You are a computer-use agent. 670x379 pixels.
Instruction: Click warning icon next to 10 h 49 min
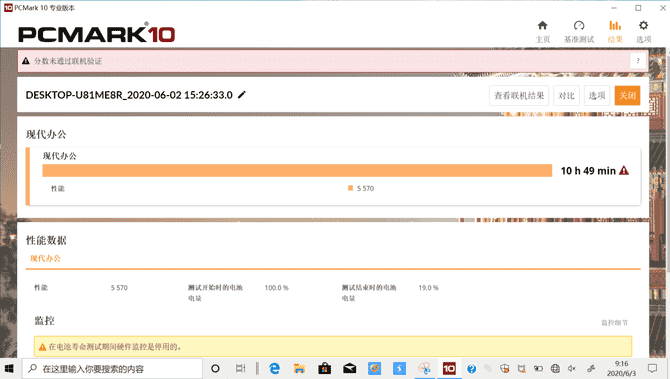(624, 170)
